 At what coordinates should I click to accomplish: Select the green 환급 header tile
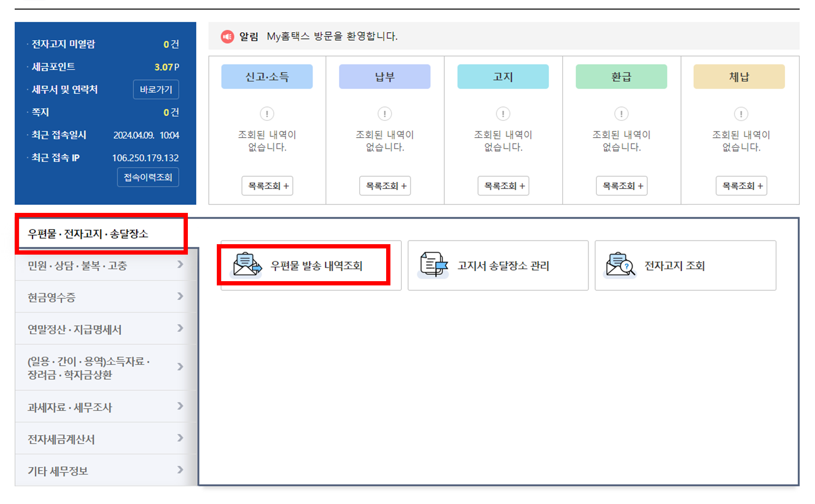621,77
